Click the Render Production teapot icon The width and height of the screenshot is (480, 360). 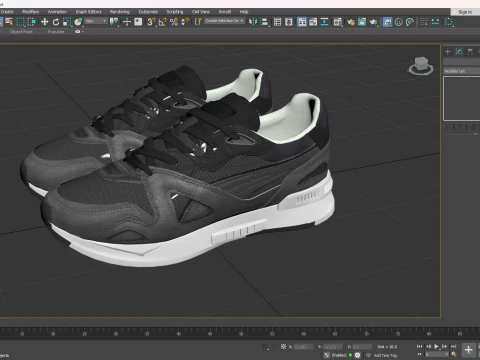pos(373,22)
